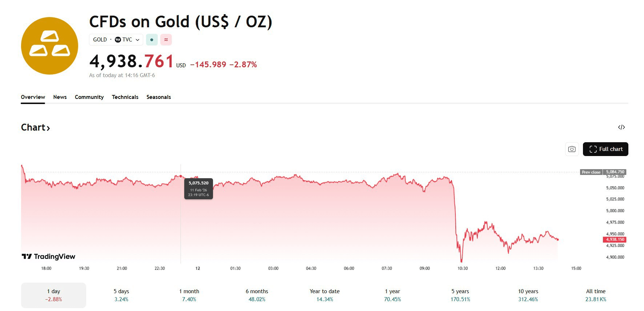
Task: Switch chart range to 5 days
Action: 121,295
